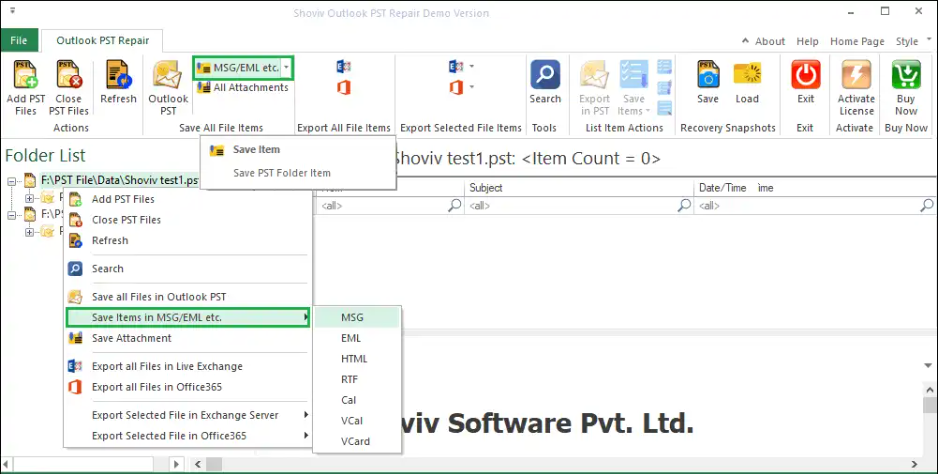Viewport: 939px width, 474px height.
Task: Click the Help link
Action: pyautogui.click(x=807, y=41)
